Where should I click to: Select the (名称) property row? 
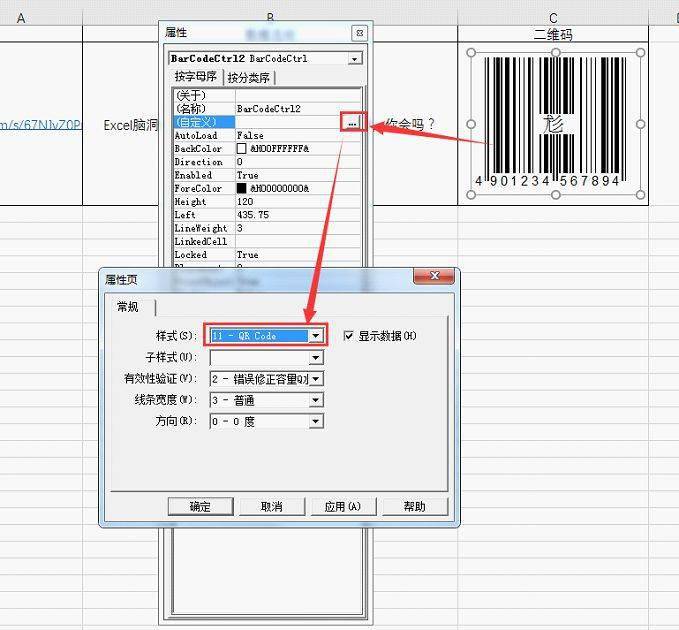point(267,109)
